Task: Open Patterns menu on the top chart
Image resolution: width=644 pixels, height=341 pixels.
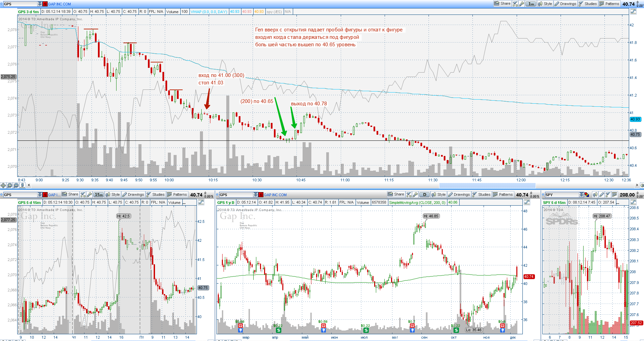Action: coord(609,4)
